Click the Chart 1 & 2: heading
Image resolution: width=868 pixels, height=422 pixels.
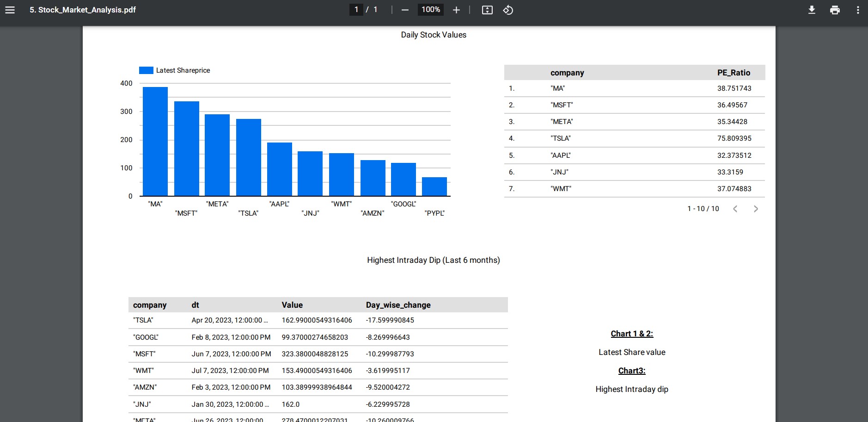pos(632,334)
